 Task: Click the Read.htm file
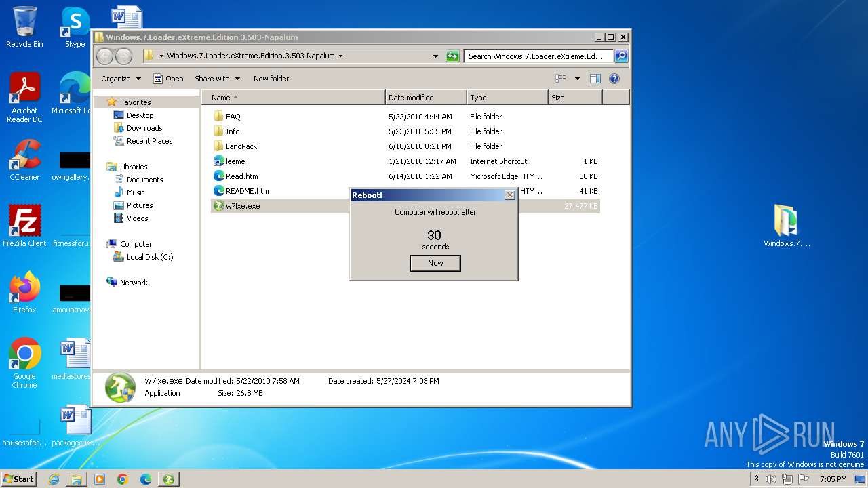pos(241,176)
